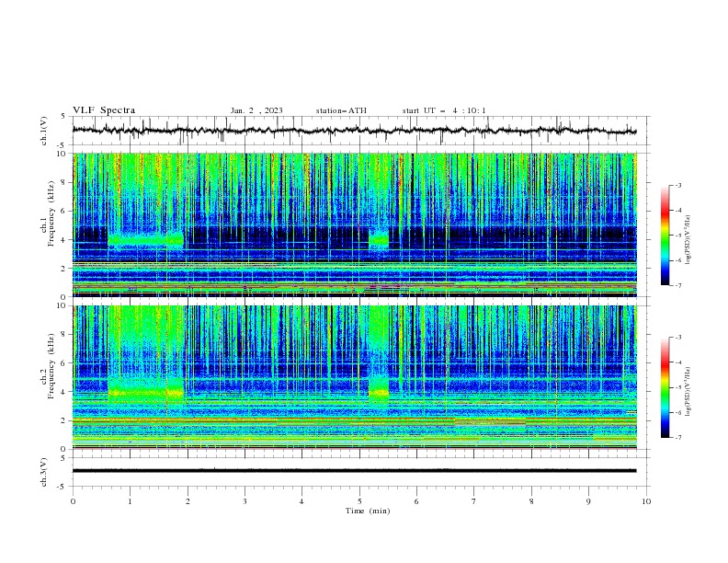
Task: Click time axis tick label '0'
Action: pyautogui.click(x=73, y=501)
